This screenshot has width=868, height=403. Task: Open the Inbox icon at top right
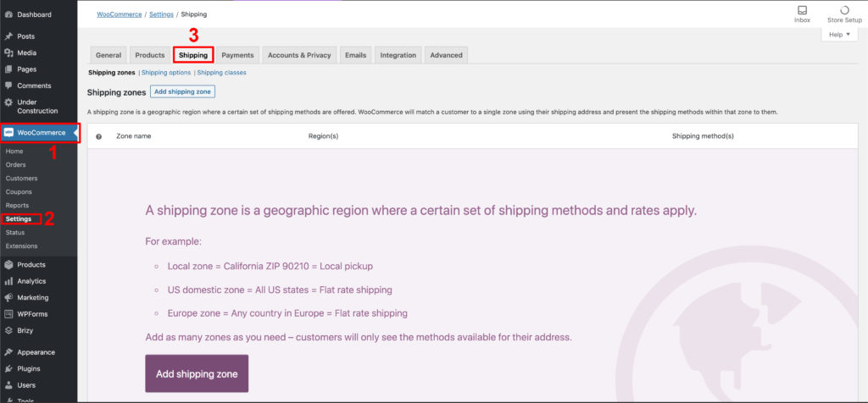click(802, 10)
